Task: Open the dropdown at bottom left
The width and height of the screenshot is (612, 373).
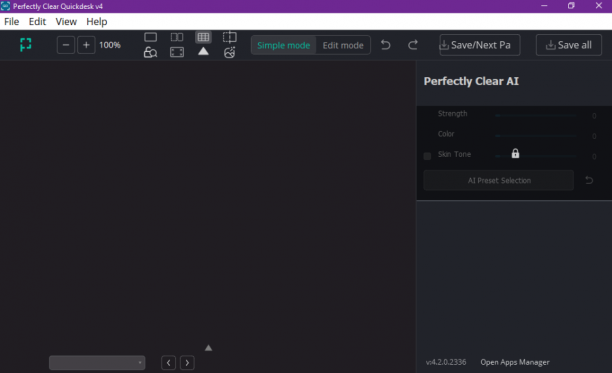Action: pyautogui.click(x=97, y=363)
